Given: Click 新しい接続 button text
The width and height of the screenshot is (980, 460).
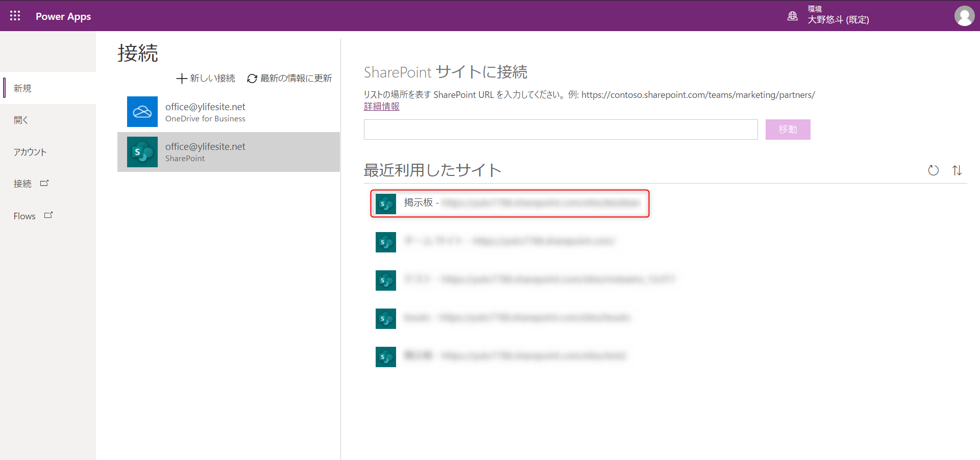Looking at the screenshot, I should click(212, 78).
